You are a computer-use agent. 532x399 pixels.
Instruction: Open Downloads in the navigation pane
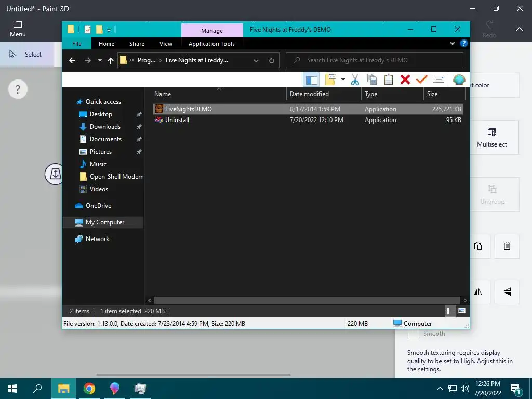[x=105, y=127]
